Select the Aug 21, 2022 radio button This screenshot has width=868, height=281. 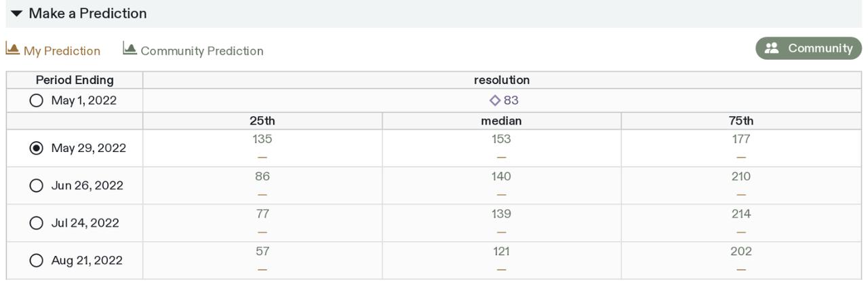point(36,260)
